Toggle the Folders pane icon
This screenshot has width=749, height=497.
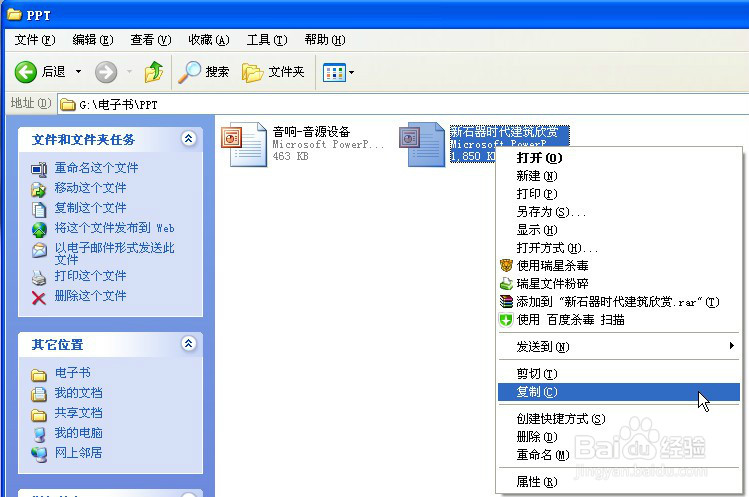[252, 72]
